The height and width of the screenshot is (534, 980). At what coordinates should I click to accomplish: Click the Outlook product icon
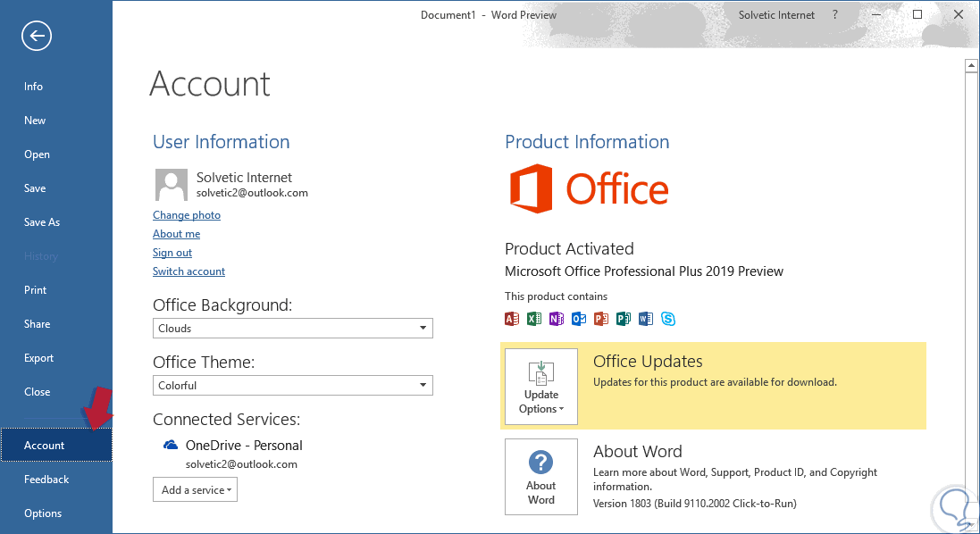coord(579,319)
